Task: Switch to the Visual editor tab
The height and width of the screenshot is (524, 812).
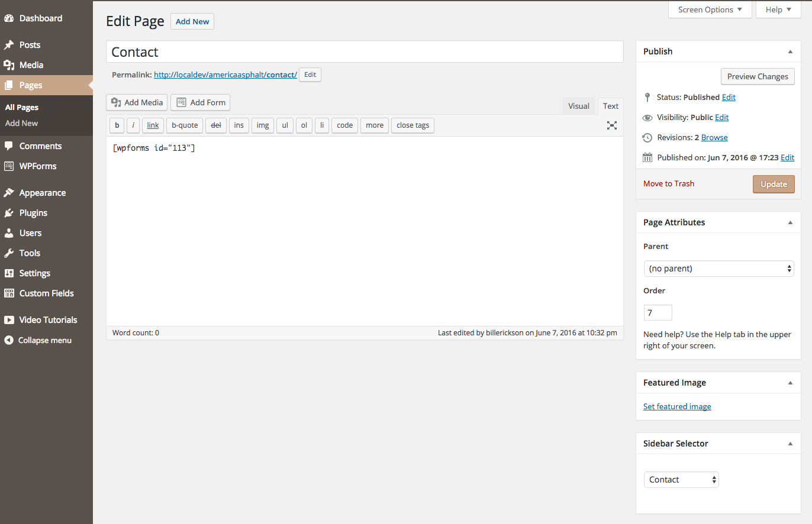Action: coord(579,106)
